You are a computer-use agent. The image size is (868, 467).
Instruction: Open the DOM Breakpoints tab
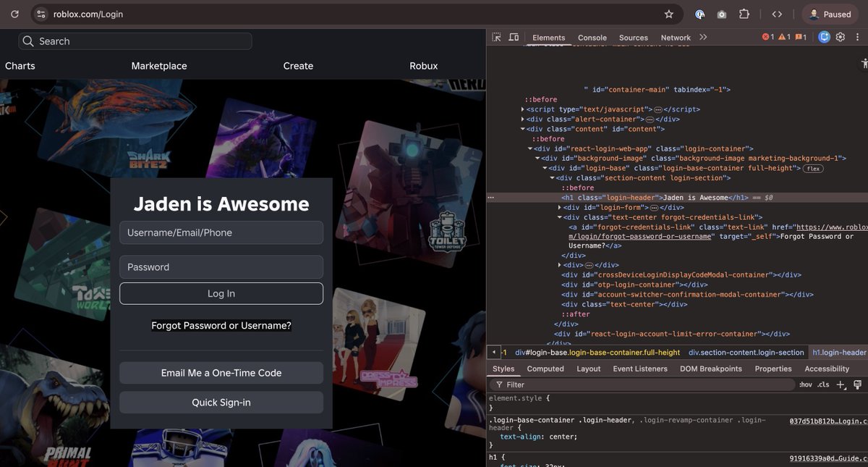710,369
